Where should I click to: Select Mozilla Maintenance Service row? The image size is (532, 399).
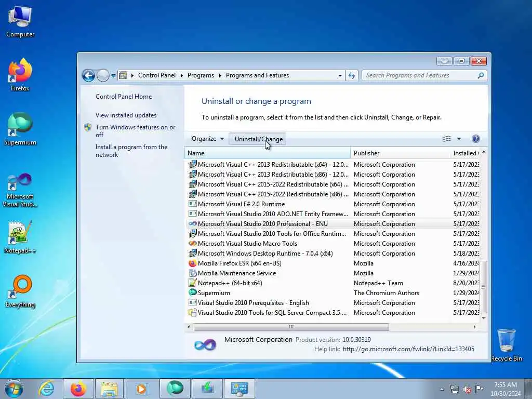pyautogui.click(x=332, y=273)
